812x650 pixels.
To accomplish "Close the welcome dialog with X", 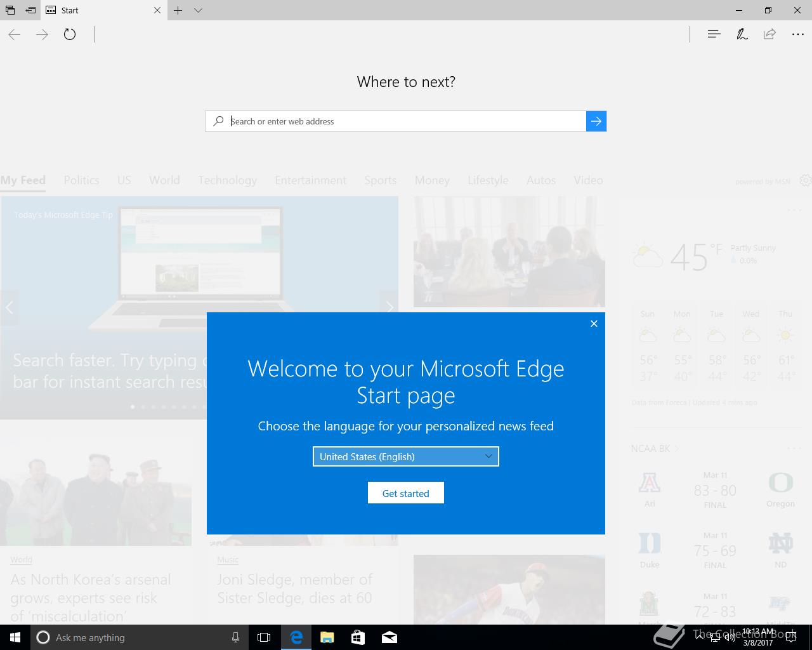I will coord(594,324).
